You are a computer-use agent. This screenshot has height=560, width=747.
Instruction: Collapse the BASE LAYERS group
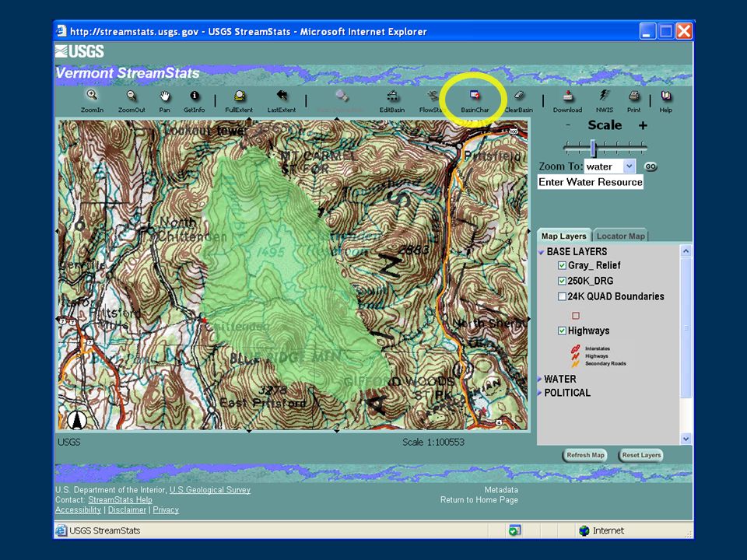(x=542, y=252)
